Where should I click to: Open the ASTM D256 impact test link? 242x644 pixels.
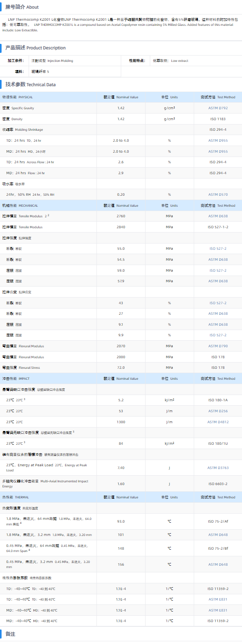pos(218,411)
